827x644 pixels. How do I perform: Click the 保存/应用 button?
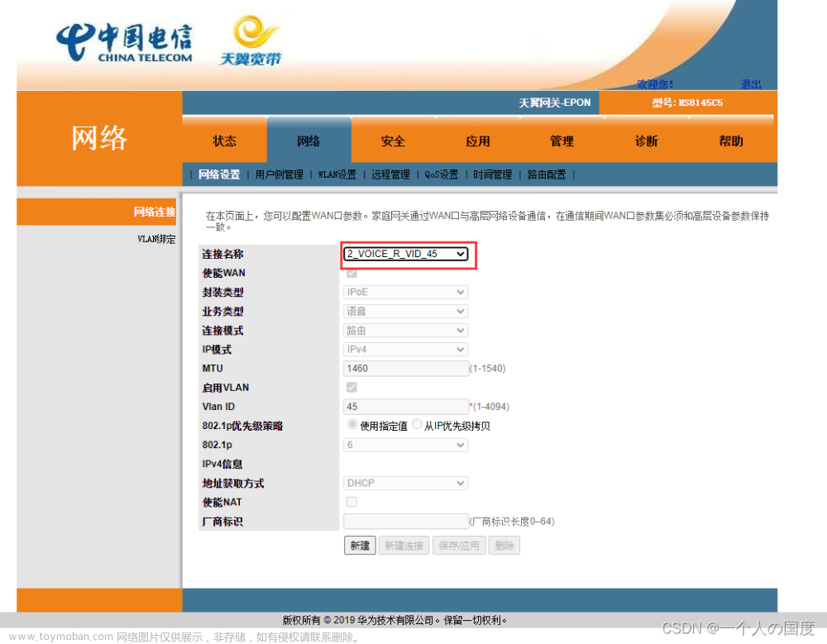459,546
